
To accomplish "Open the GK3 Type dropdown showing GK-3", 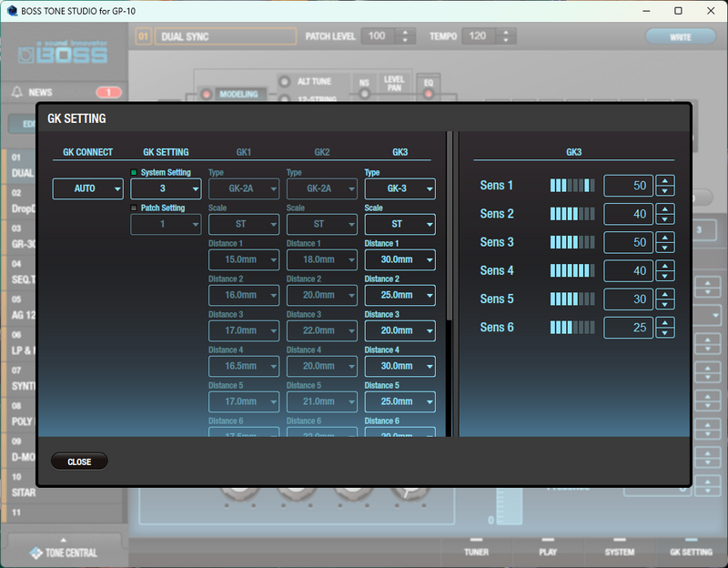I will (399, 188).
